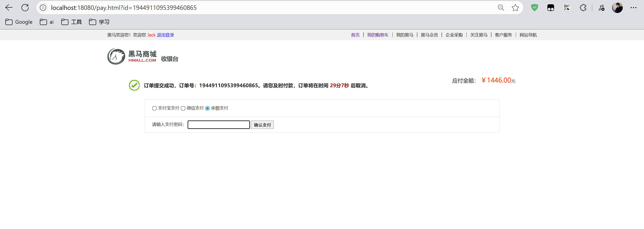Open the user profile avatar
This screenshot has height=229, width=644.
[617, 8]
